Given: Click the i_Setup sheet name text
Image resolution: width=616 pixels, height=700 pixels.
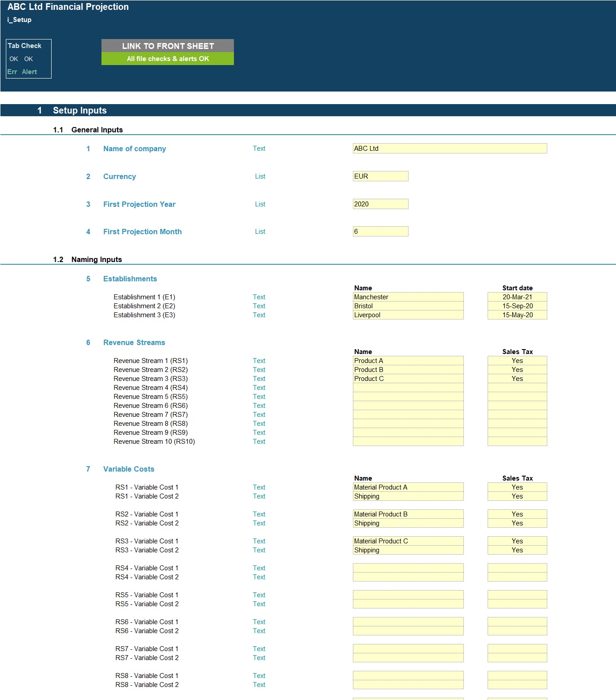Looking at the screenshot, I should (x=19, y=20).
